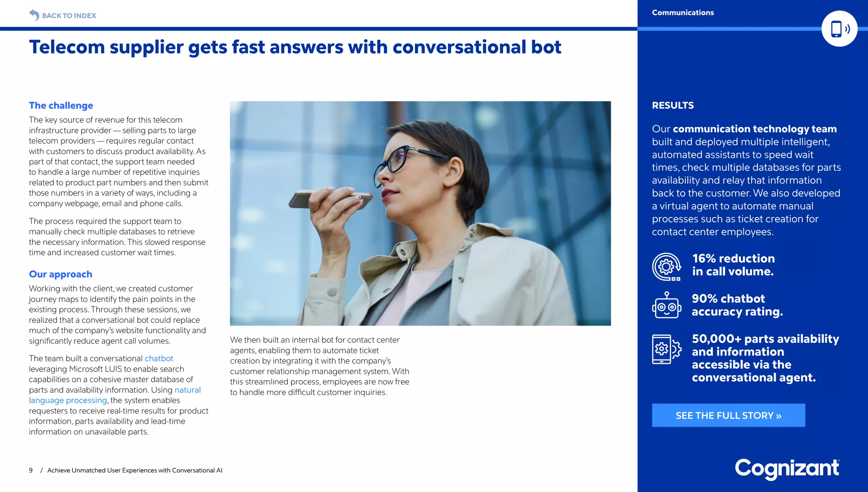
Task: Click the 90% chatbot accuracy rating text
Action: click(737, 305)
